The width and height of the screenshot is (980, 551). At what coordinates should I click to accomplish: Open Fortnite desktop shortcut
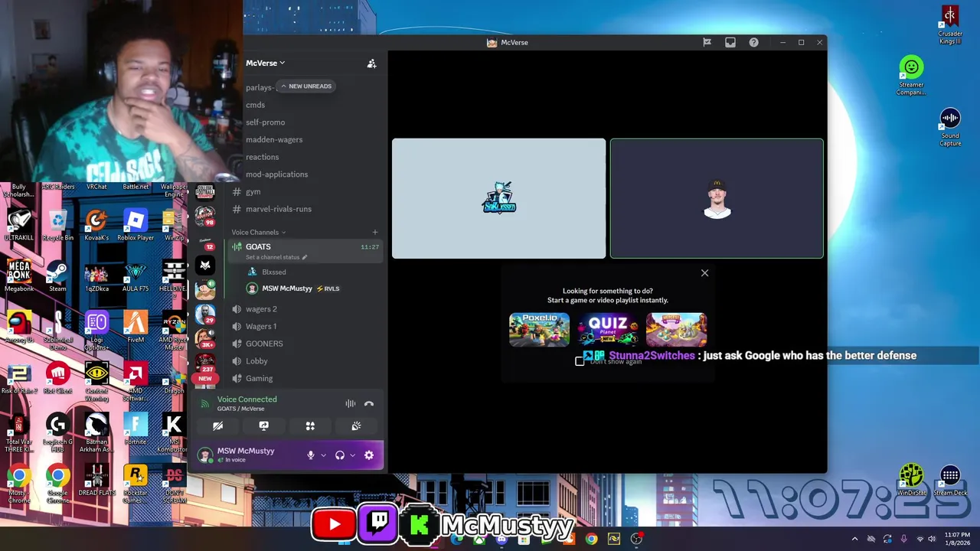tap(136, 429)
